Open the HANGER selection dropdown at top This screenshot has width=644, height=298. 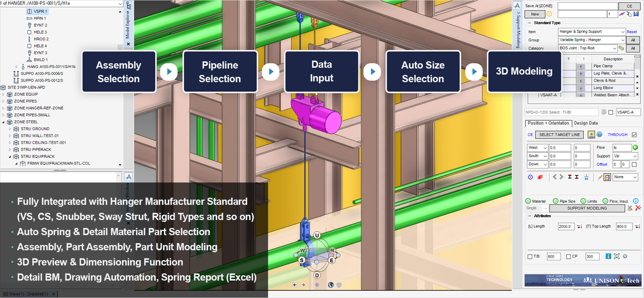pyautogui.click(x=120, y=3)
